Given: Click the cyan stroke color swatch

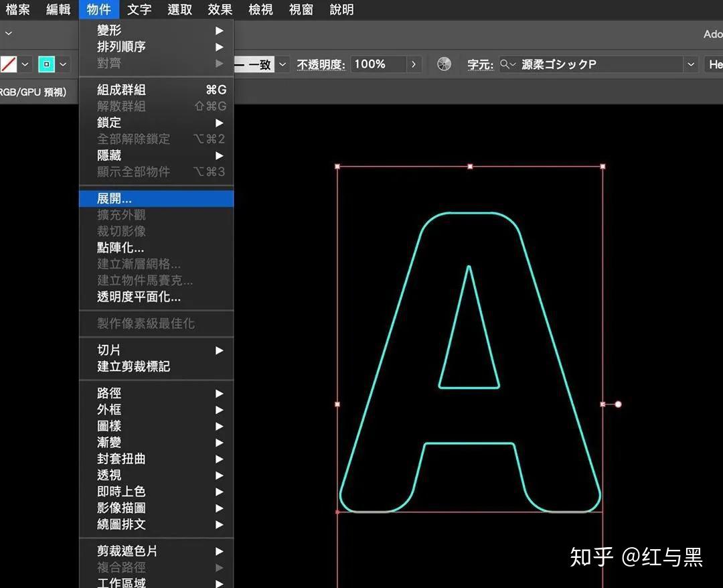Looking at the screenshot, I should pyautogui.click(x=46, y=64).
